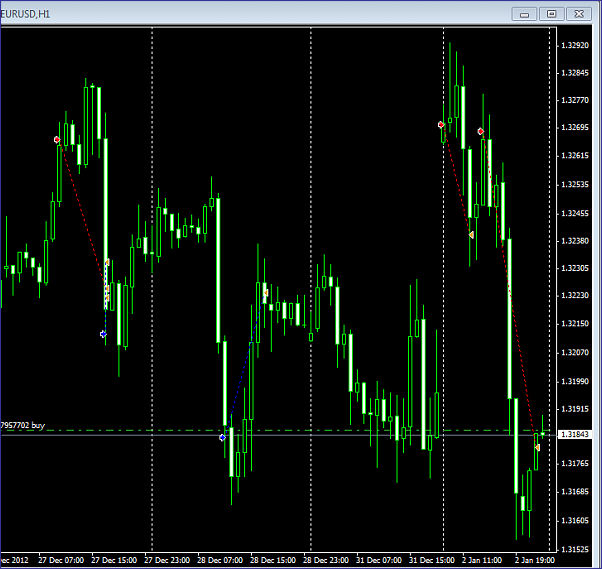The image size is (602, 569).
Task: Click price scale label 1.32920
Action: (x=575, y=45)
